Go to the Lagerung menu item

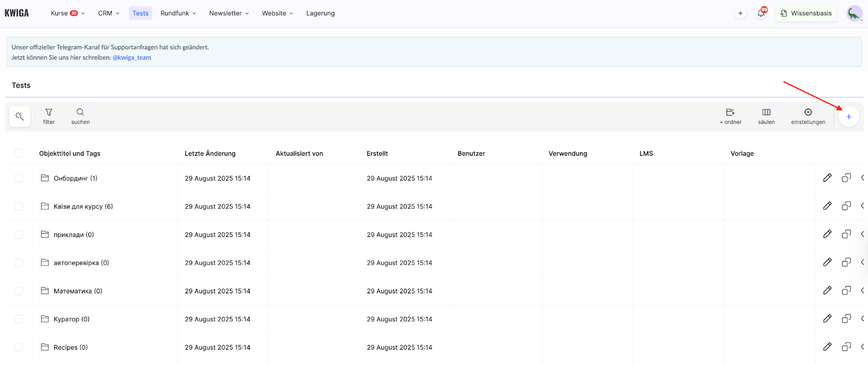(320, 14)
